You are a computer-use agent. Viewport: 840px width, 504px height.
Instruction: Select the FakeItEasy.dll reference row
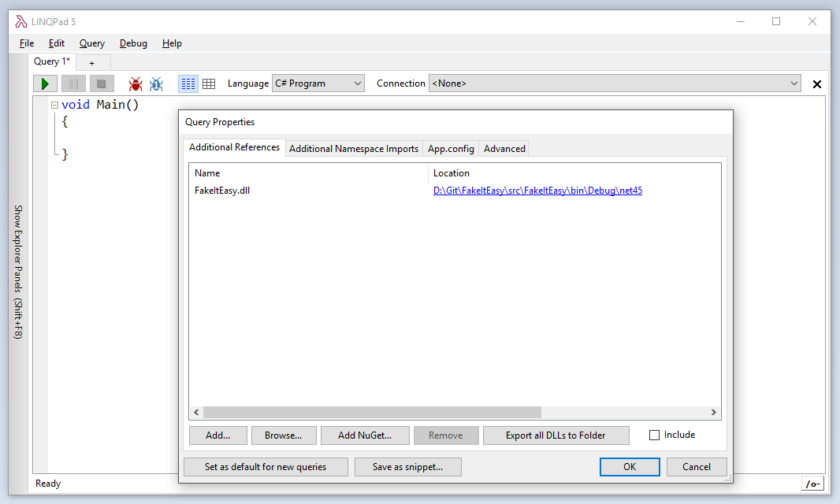[x=455, y=191]
